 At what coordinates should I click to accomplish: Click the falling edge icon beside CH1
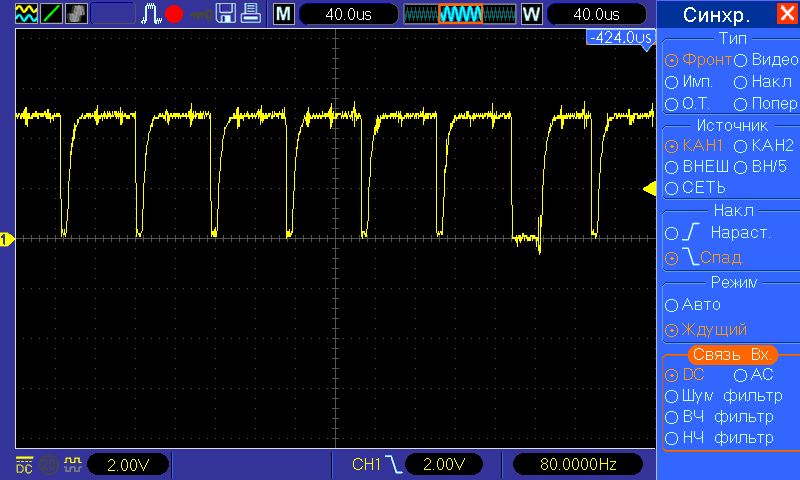(x=395, y=465)
